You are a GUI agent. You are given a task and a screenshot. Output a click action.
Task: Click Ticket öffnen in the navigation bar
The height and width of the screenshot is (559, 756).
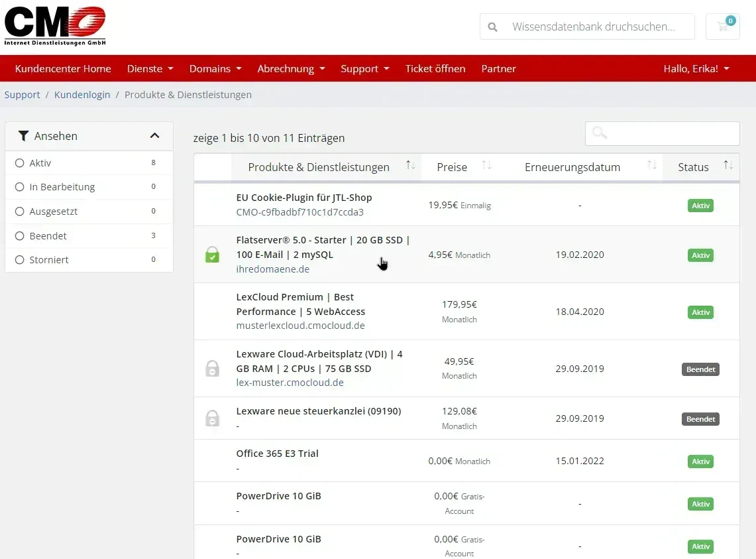[435, 68]
